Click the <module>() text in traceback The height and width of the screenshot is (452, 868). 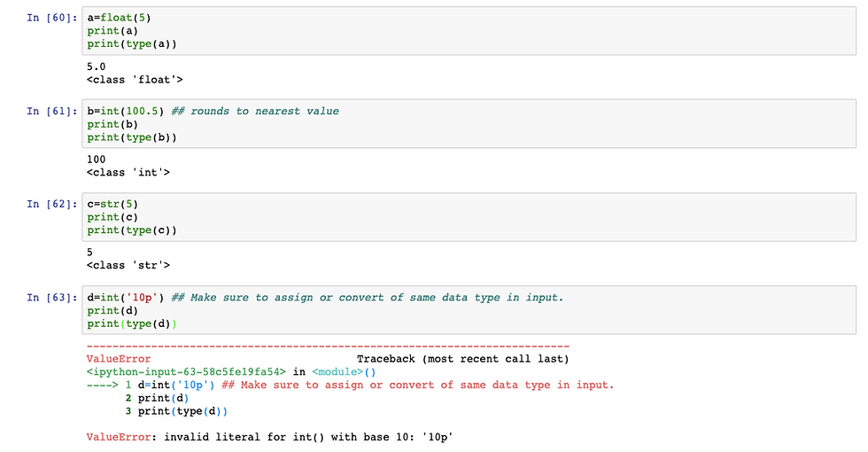[344, 372]
